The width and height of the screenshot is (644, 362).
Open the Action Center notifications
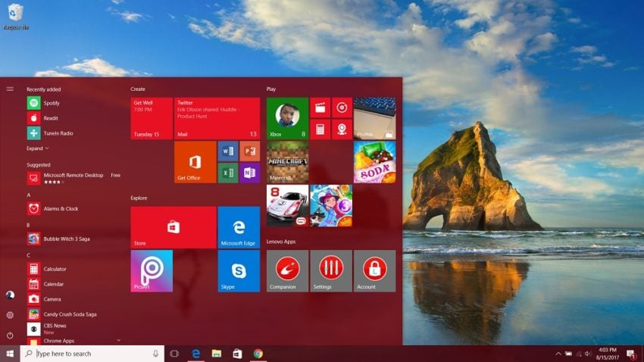click(x=631, y=354)
